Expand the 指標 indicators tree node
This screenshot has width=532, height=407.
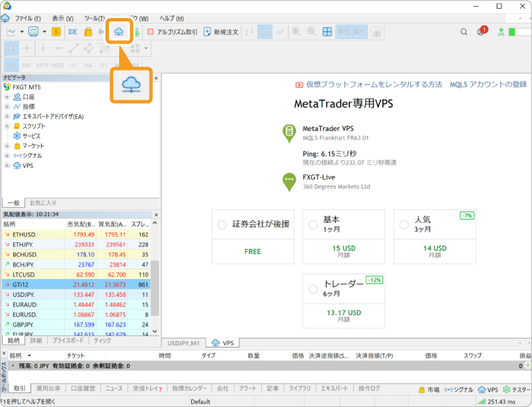(x=7, y=107)
